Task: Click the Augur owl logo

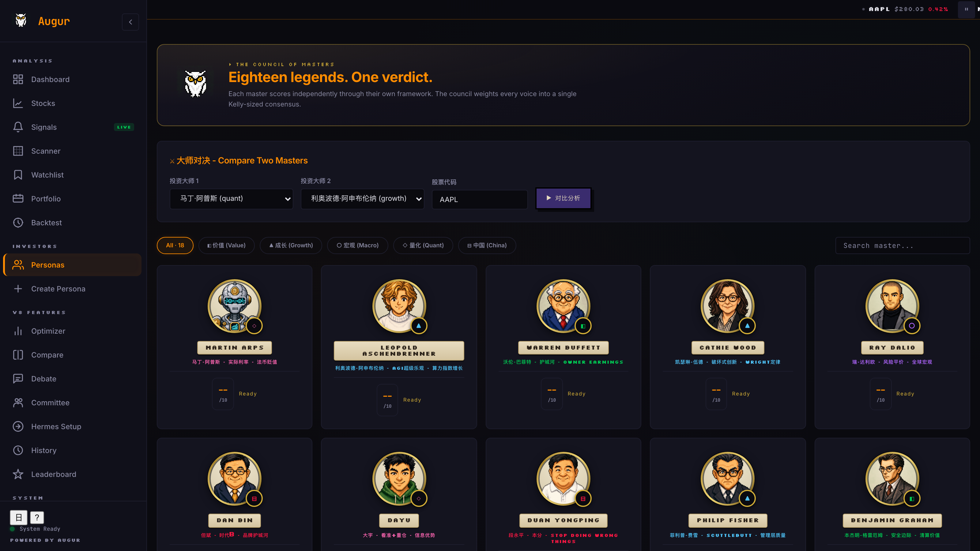Action: tap(21, 21)
